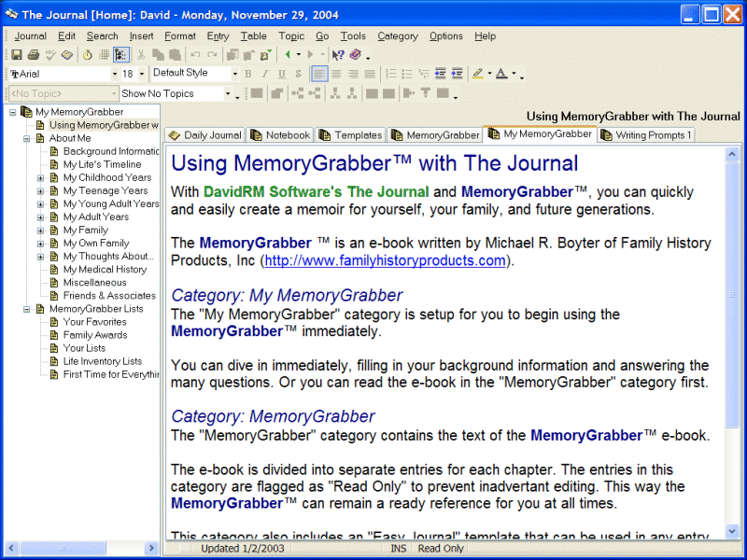Click the green Back arrow icon
Image resolution: width=747 pixels, height=560 pixels.
288,55
